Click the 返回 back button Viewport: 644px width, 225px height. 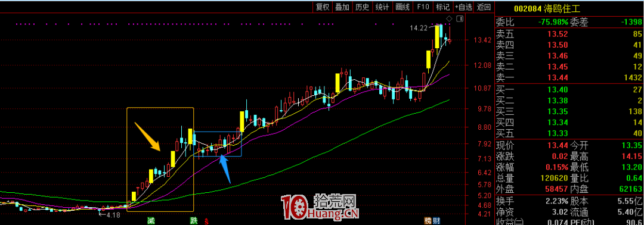coord(484,7)
